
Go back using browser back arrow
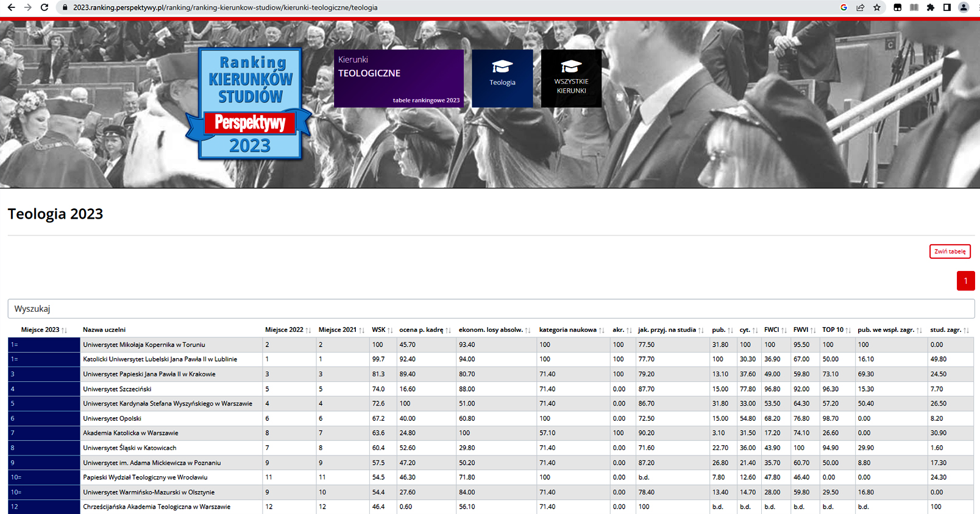pyautogui.click(x=11, y=7)
